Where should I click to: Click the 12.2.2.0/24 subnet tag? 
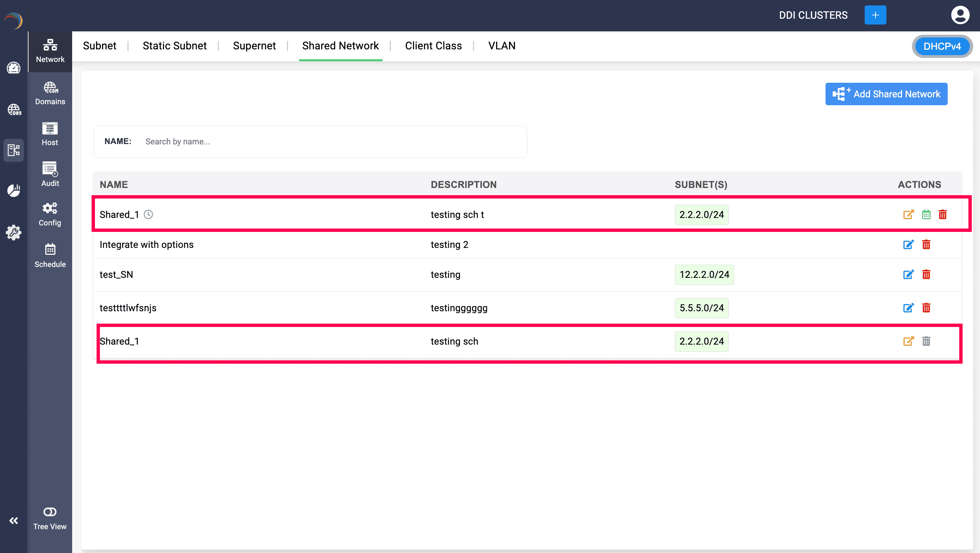coord(704,274)
